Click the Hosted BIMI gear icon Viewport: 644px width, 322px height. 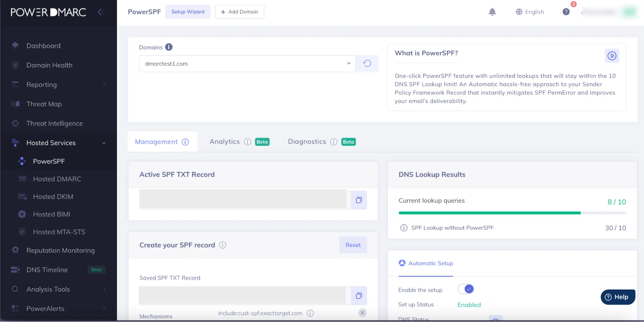pyautogui.click(x=22, y=214)
